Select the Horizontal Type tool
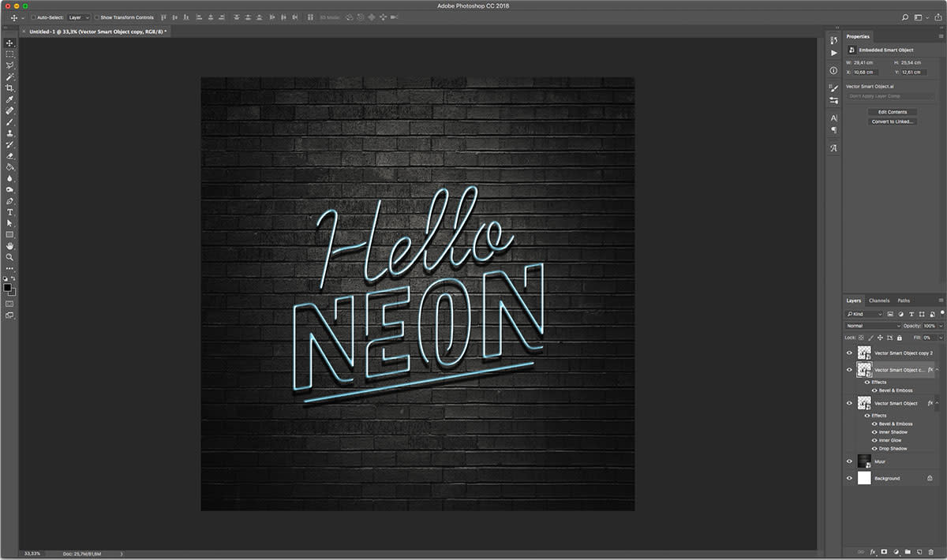The width and height of the screenshot is (947, 560). pos(10,212)
